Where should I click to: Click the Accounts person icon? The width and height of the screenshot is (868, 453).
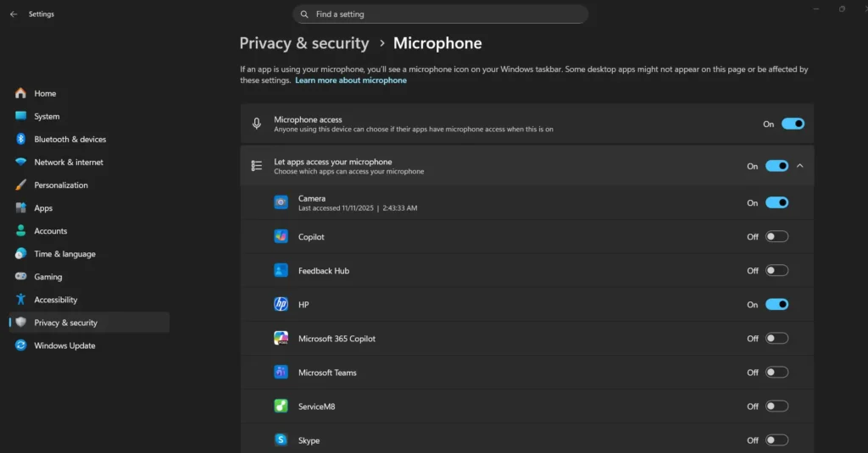point(20,230)
